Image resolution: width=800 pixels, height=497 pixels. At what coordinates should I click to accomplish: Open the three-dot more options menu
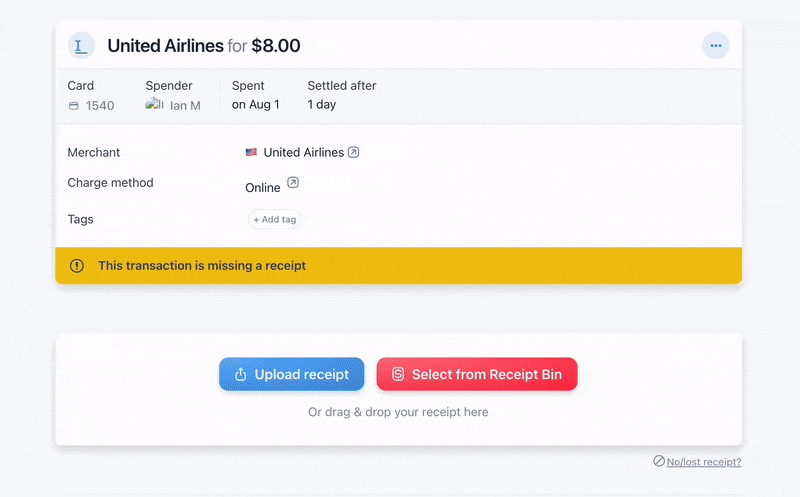pyautogui.click(x=715, y=45)
